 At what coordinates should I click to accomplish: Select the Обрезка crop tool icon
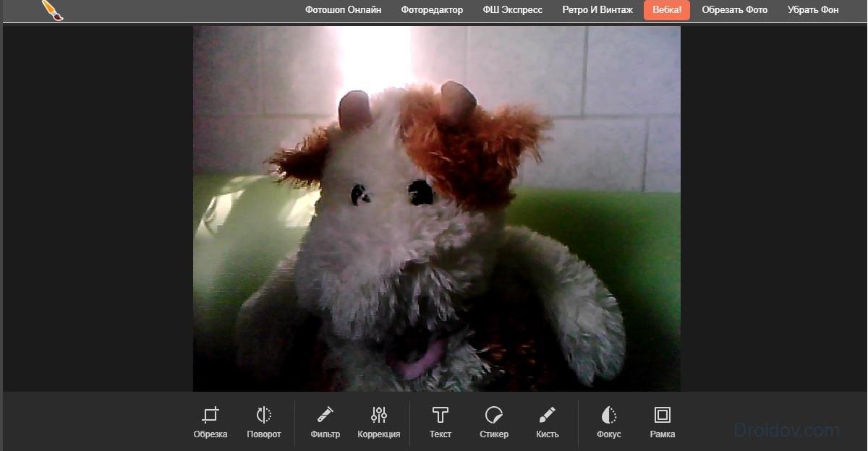[210, 415]
